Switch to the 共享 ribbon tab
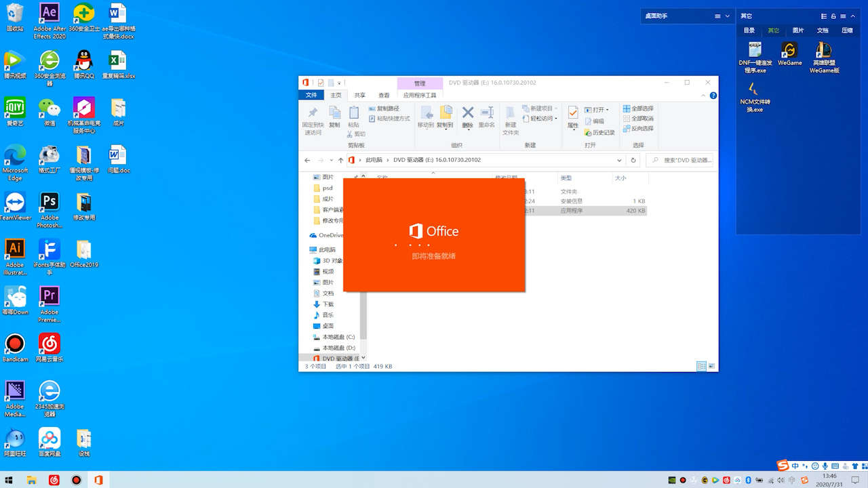Image resolution: width=868 pixels, height=488 pixels. coord(359,96)
